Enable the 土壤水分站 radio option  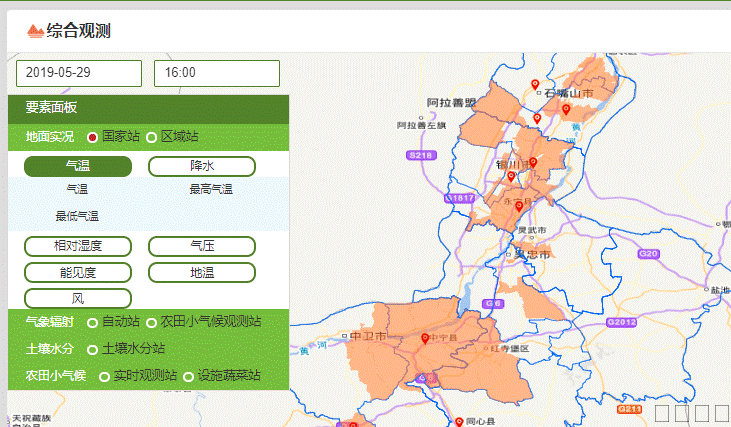click(93, 349)
